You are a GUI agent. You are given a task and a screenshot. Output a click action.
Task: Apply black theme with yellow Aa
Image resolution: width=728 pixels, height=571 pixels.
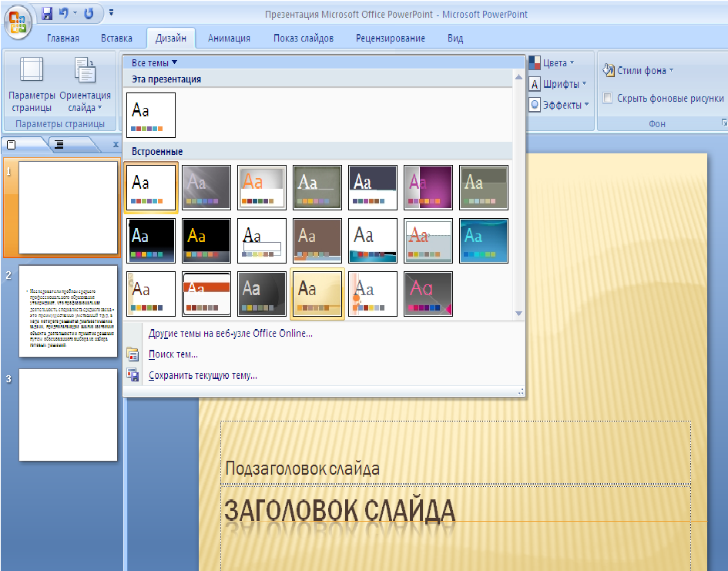(206, 241)
